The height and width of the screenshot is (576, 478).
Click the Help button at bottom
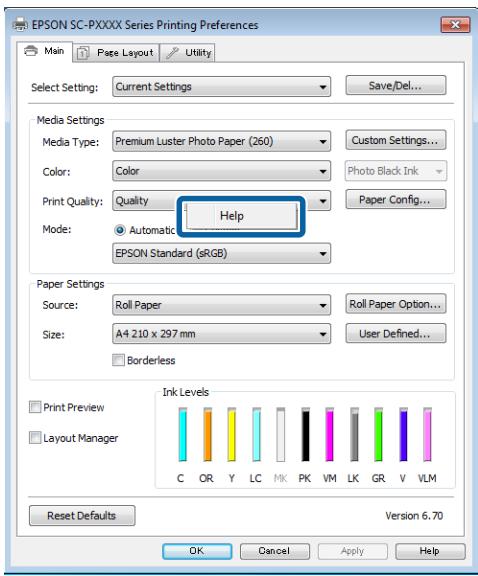pyautogui.click(x=430, y=551)
